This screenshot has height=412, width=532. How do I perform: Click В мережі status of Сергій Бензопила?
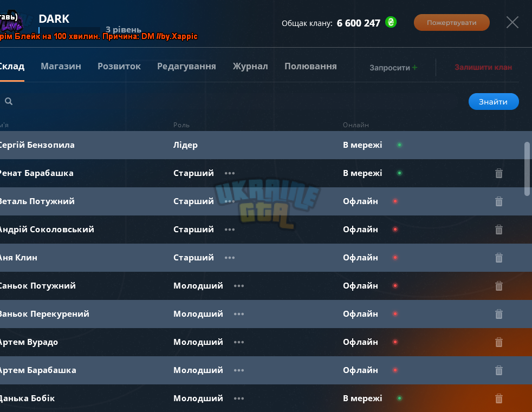362,145
